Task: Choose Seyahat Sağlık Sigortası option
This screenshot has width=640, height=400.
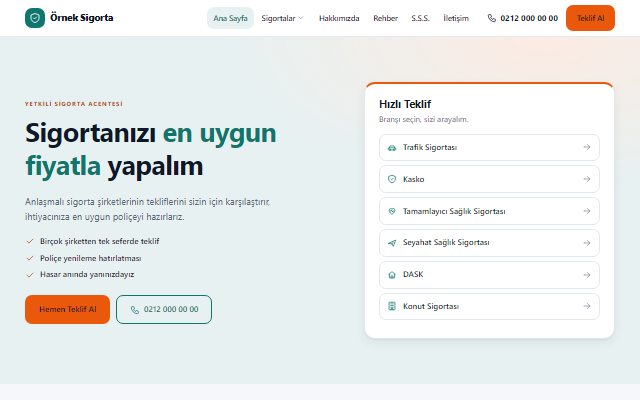Action: [x=489, y=243]
